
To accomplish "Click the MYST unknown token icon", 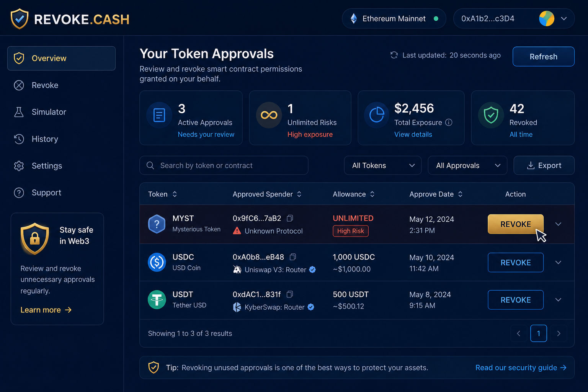I will 157,224.
